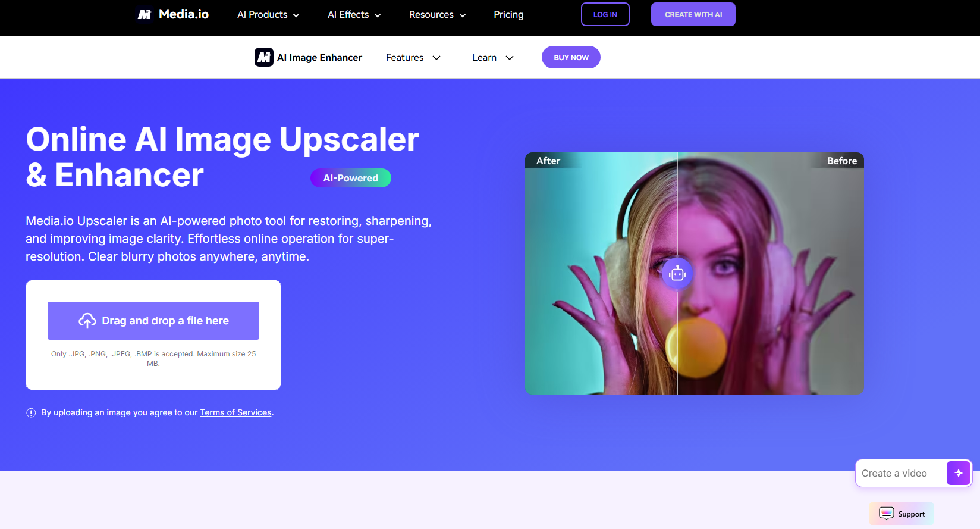The height and width of the screenshot is (529, 980).
Task: Click the Media.io brand name text
Action: (x=184, y=14)
